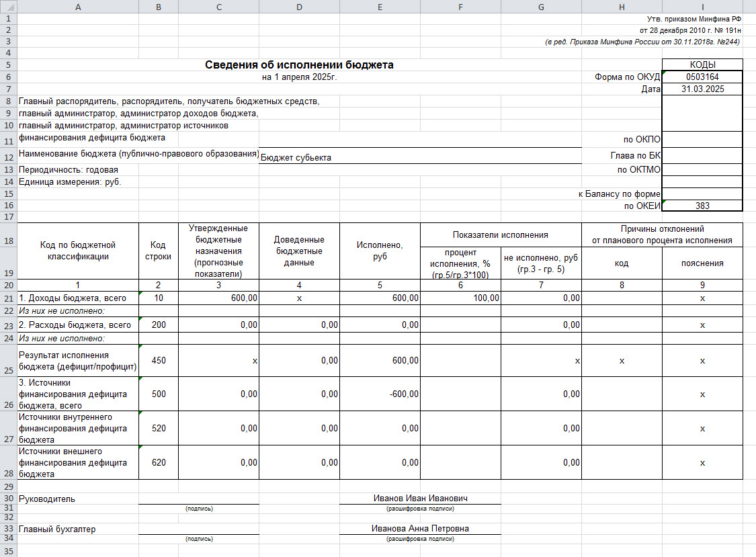Select column H header
The height and width of the screenshot is (557, 756).
click(x=622, y=7)
